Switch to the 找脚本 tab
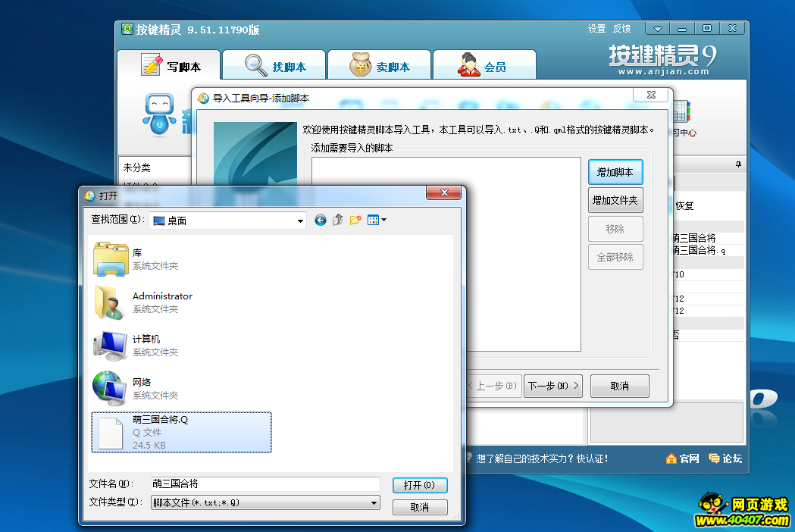Image resolution: width=795 pixels, height=532 pixels. [x=274, y=65]
